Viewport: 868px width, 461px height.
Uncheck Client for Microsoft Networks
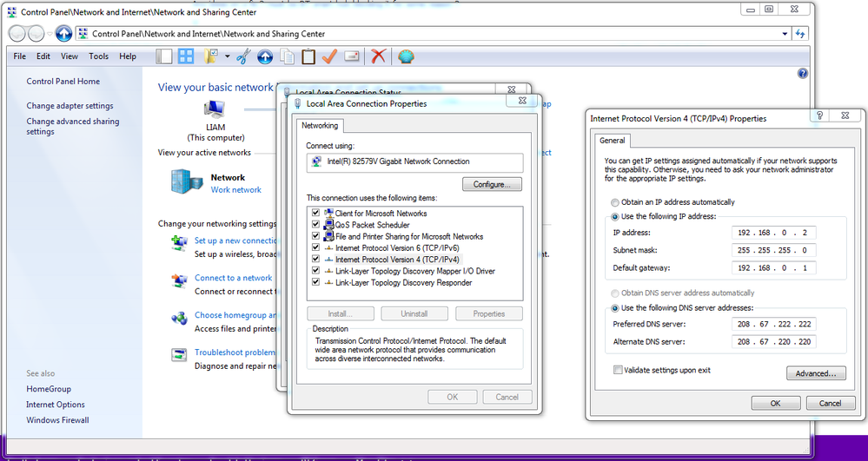coord(315,213)
